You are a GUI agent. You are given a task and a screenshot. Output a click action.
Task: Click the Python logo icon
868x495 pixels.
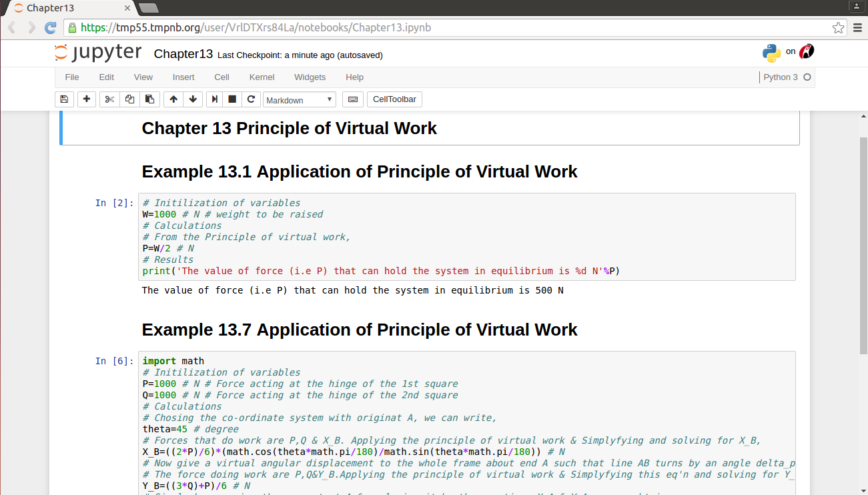[x=771, y=53]
